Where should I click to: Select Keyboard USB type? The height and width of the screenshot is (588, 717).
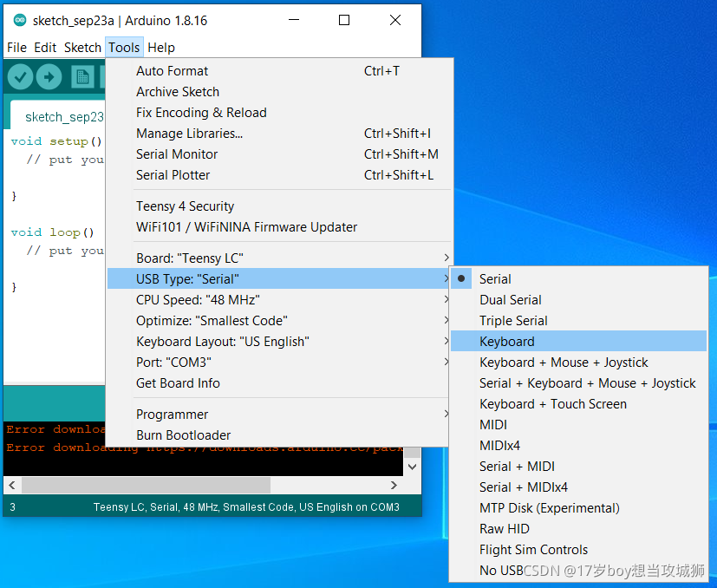578,342
